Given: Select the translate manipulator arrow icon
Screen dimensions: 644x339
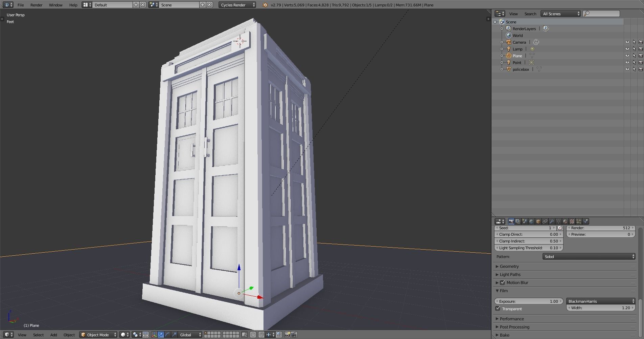Looking at the screenshot, I should (x=161, y=335).
